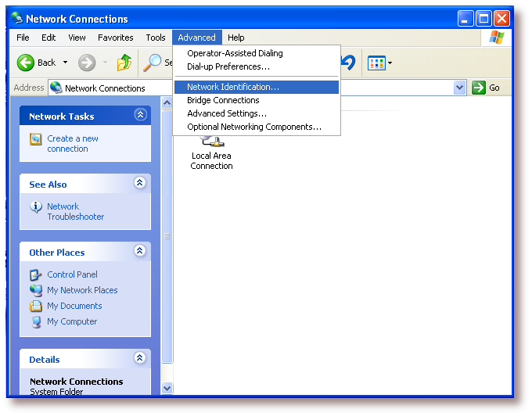Screen dimensions: 532x416
Task: Click Create a new connection link
Action: [x=73, y=144]
